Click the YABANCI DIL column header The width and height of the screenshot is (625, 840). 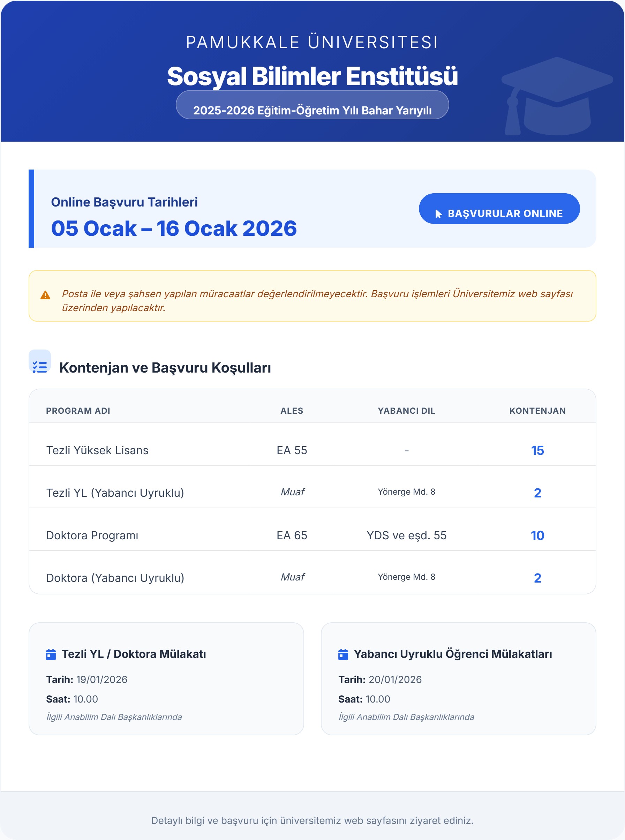point(406,411)
